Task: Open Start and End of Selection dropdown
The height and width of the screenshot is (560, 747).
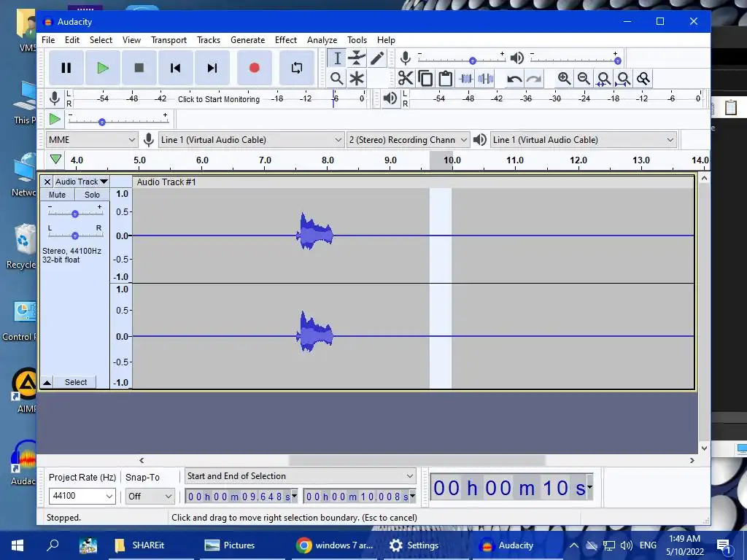Action: (x=300, y=475)
